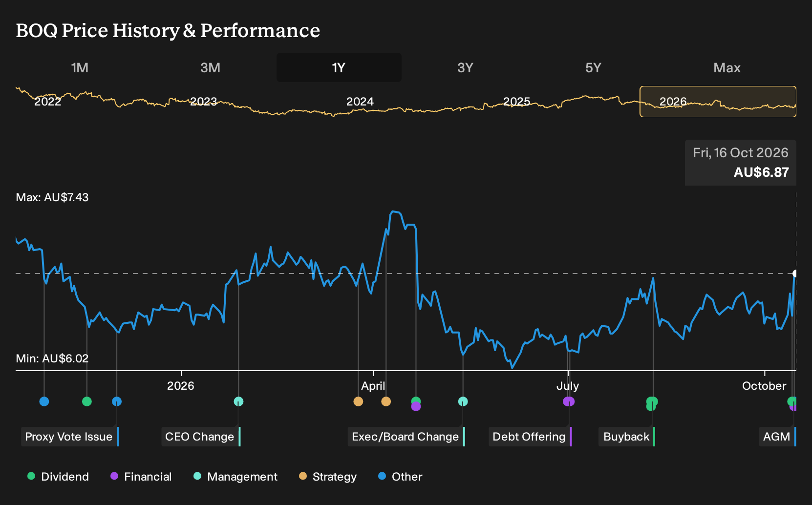The image size is (812, 505).
Task: Click purple Financial marker below July
Action: (x=569, y=401)
